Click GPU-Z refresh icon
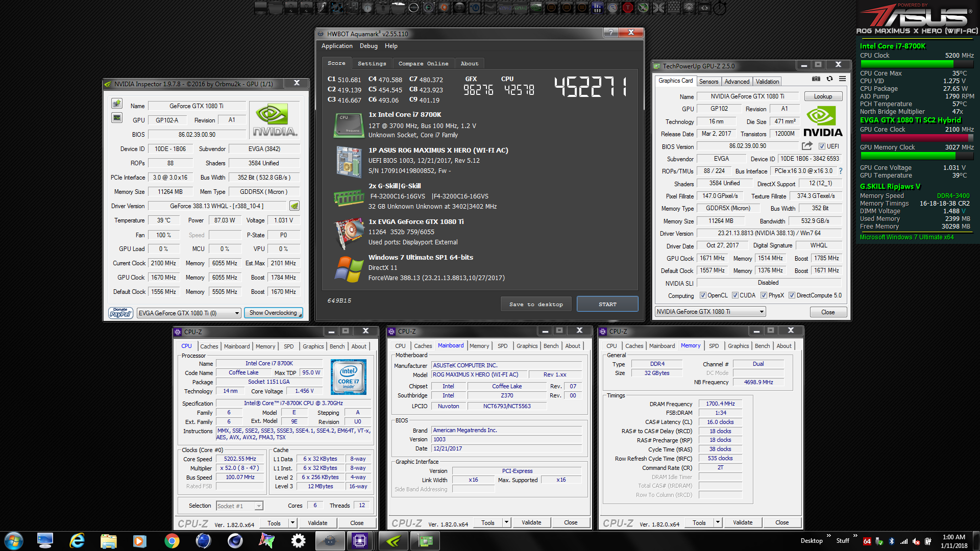The width and height of the screenshot is (980, 551). [x=830, y=79]
